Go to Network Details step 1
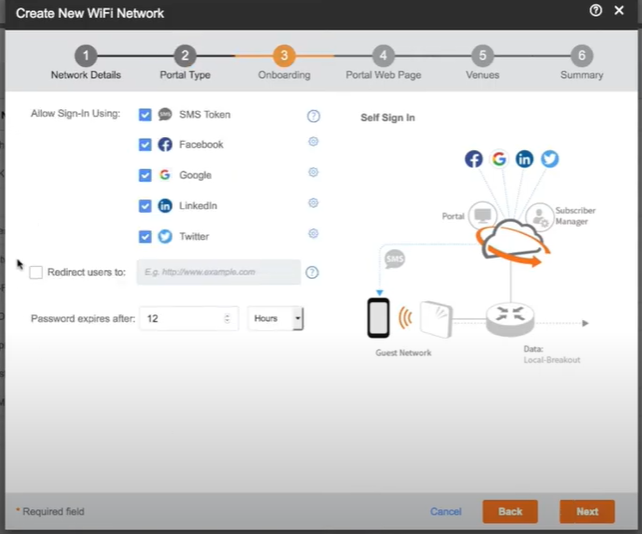 (86, 56)
